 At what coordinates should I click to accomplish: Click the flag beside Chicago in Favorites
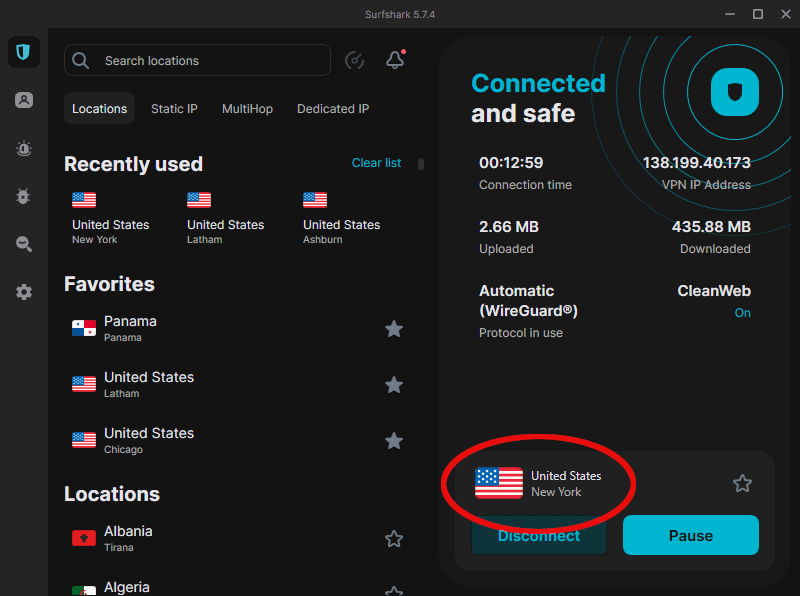[84, 440]
